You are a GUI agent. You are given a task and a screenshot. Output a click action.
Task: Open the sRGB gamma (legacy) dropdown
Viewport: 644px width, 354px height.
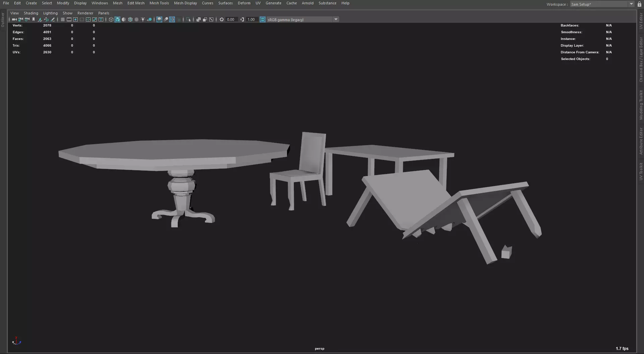click(x=303, y=19)
